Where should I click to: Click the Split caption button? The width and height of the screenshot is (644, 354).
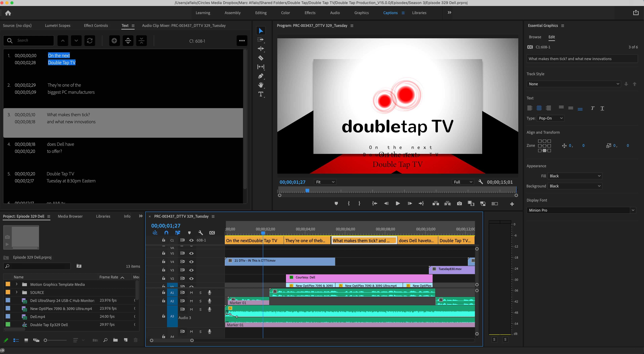[128, 41]
